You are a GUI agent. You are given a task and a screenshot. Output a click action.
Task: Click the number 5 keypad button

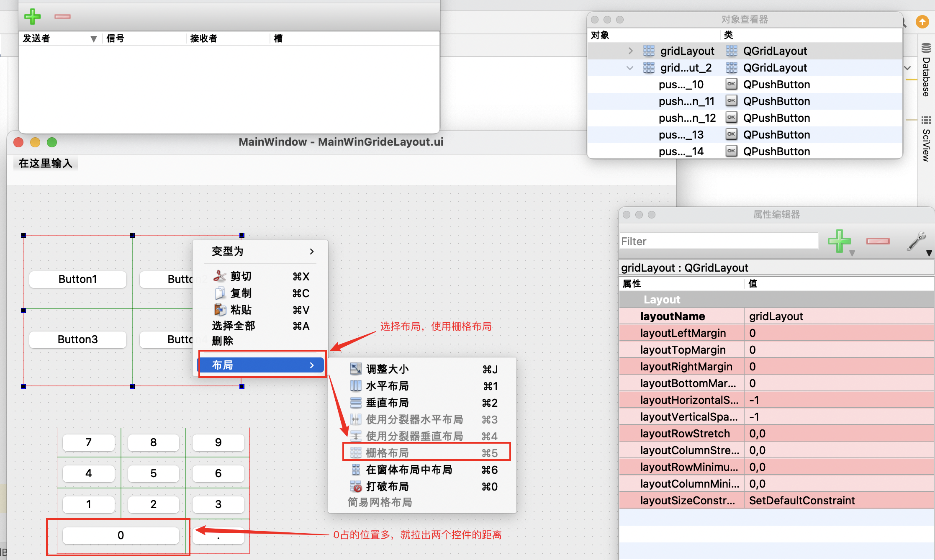point(153,473)
